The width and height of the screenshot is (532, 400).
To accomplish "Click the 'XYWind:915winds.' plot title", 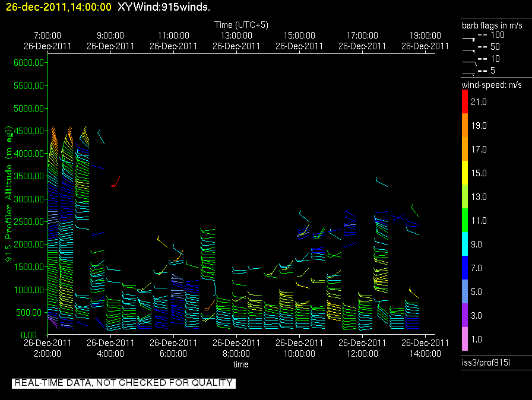I will pos(164,7).
